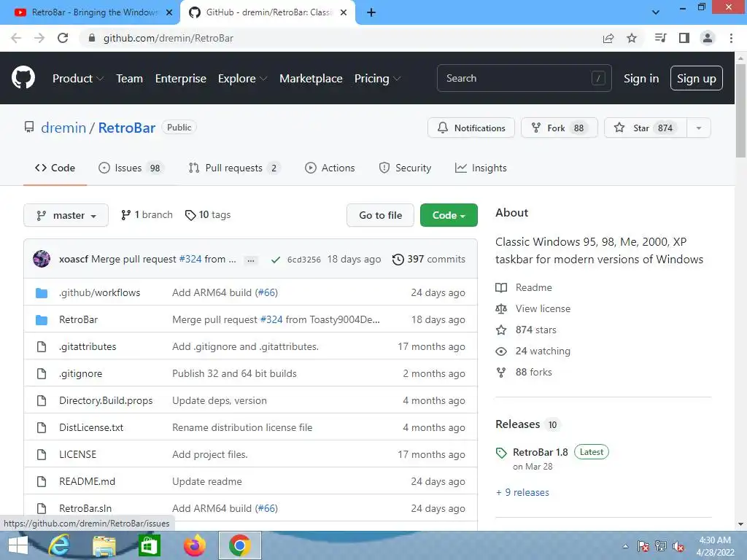Image resolution: width=747 pixels, height=560 pixels.
Task: Click the network tray icon
Action: click(x=661, y=546)
